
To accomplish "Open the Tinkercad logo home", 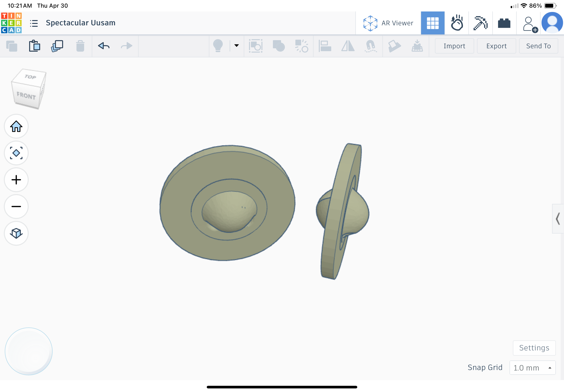I will tap(11, 23).
